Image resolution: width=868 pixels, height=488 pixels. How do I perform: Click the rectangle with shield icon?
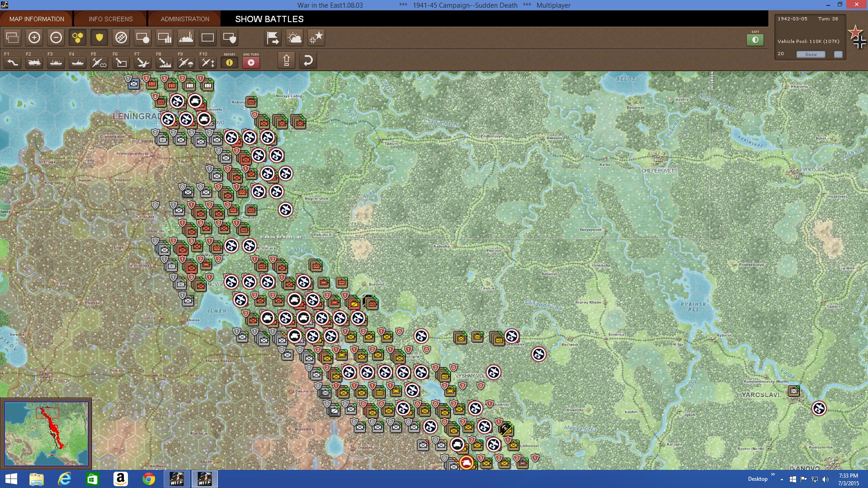(x=230, y=38)
